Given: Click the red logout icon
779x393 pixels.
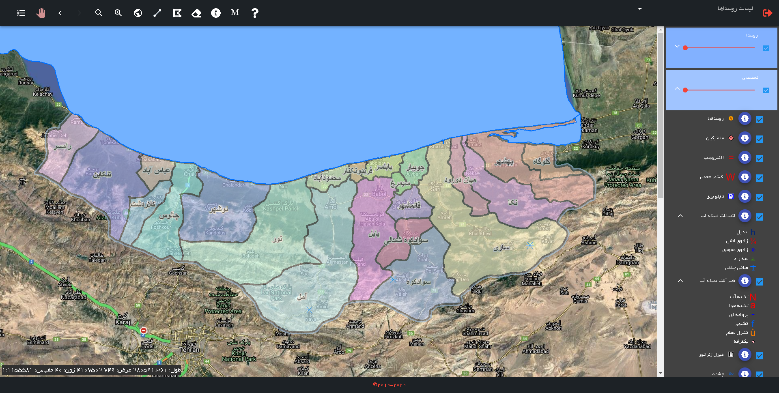Looking at the screenshot, I should 767,13.
